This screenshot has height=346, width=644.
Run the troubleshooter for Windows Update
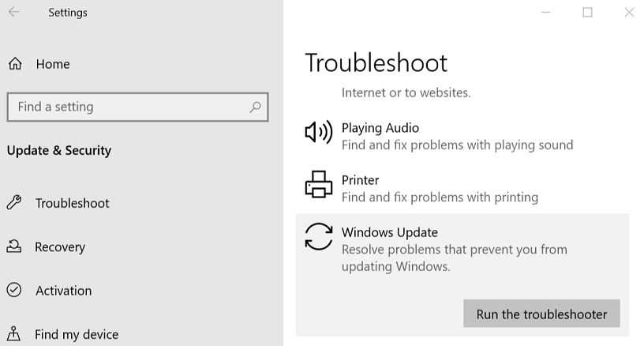(541, 314)
